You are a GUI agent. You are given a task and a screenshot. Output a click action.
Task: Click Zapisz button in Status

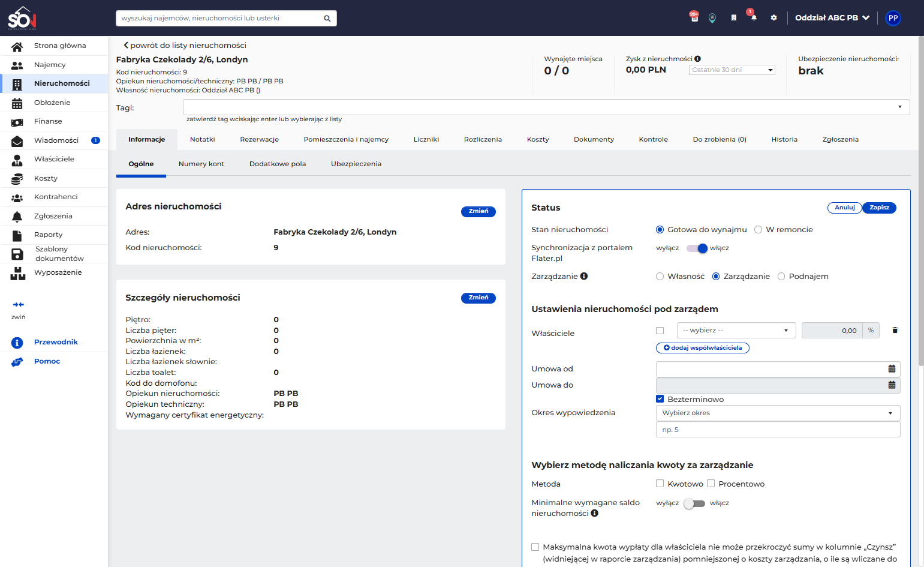(x=879, y=208)
